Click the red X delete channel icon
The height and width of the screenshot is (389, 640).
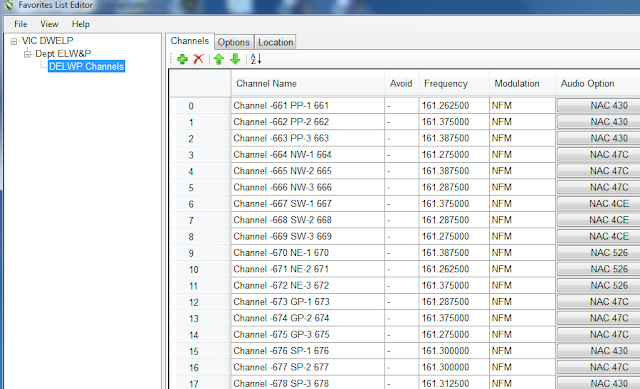point(199,59)
